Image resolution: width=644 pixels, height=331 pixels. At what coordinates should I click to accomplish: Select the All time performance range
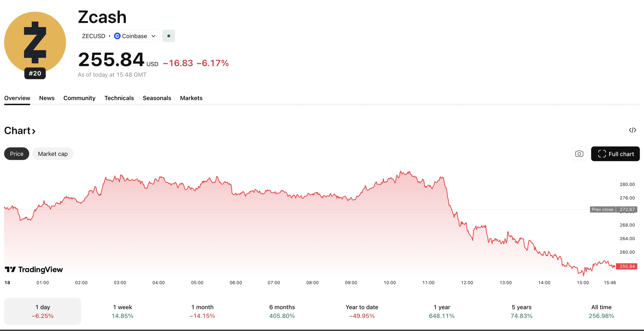[x=601, y=311]
